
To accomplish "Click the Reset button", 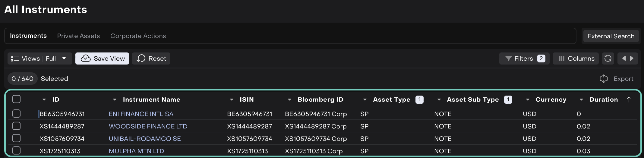I will [x=151, y=58].
